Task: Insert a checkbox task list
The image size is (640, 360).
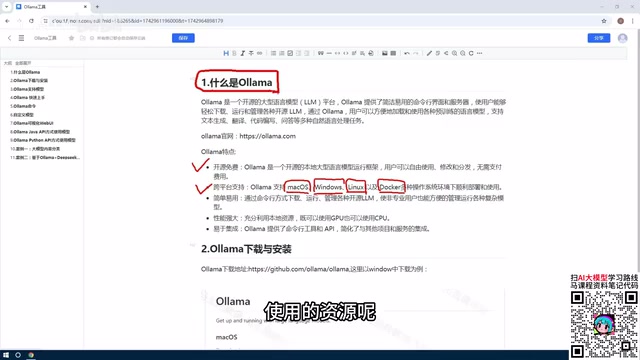Action: tap(290, 53)
